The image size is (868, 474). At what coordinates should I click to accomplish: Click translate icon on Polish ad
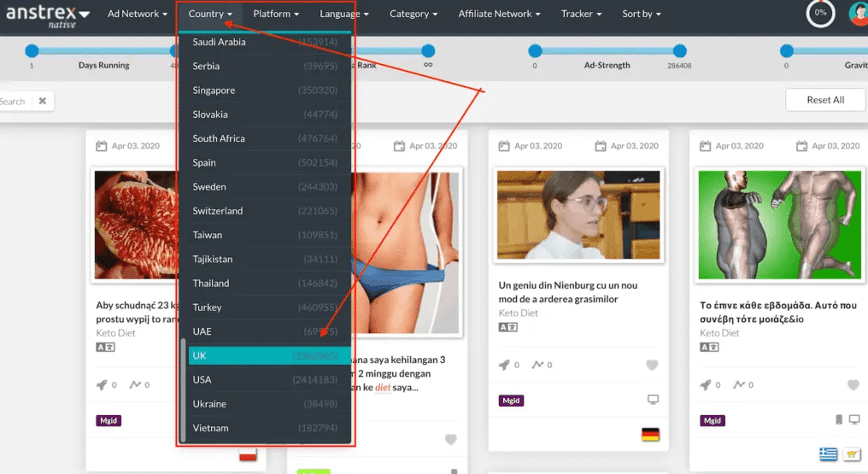coord(105,348)
